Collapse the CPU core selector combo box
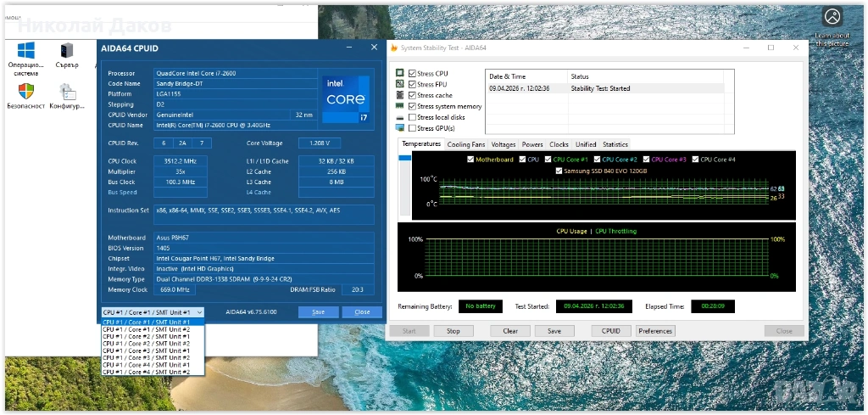Viewport: 868px width, 415px height. tap(198, 312)
